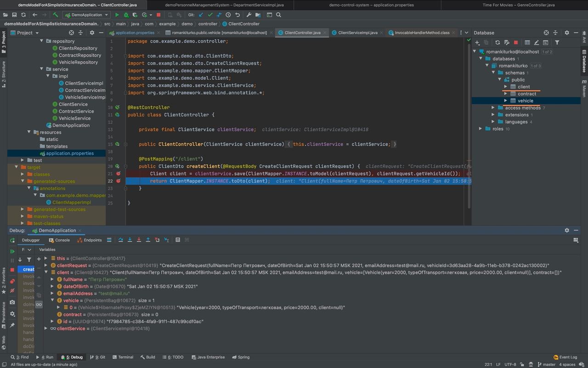Expand the classes folder under target
Viewport: 588px width, 368px height.
coord(23,174)
